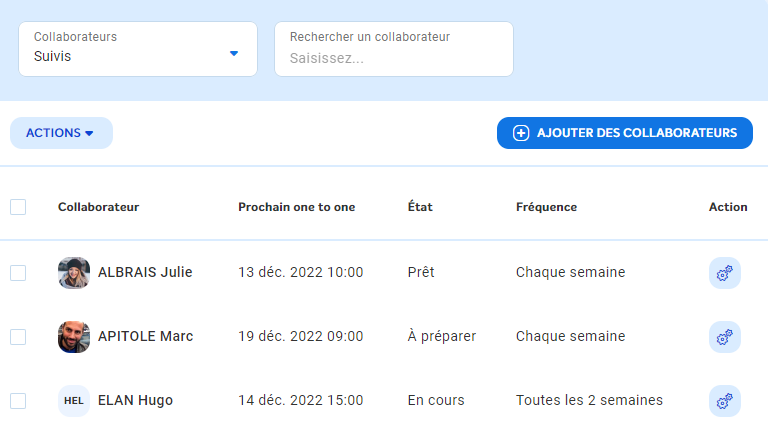The height and width of the screenshot is (430, 768).
Task: Click APITOLE Marc's profile photo
Action: coord(74,337)
